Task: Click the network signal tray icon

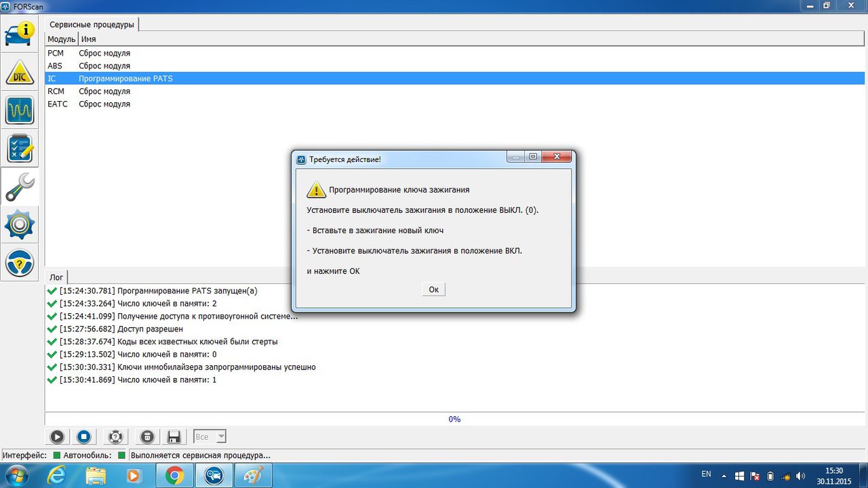Action: (787, 476)
